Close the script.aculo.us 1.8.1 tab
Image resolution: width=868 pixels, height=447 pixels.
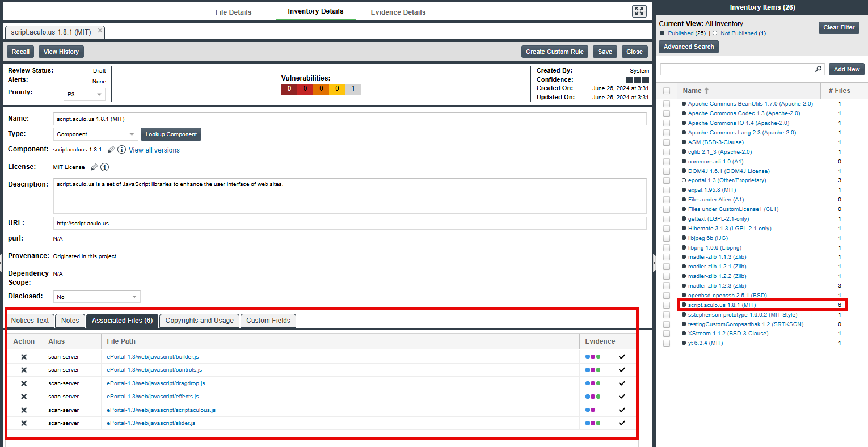100,31
